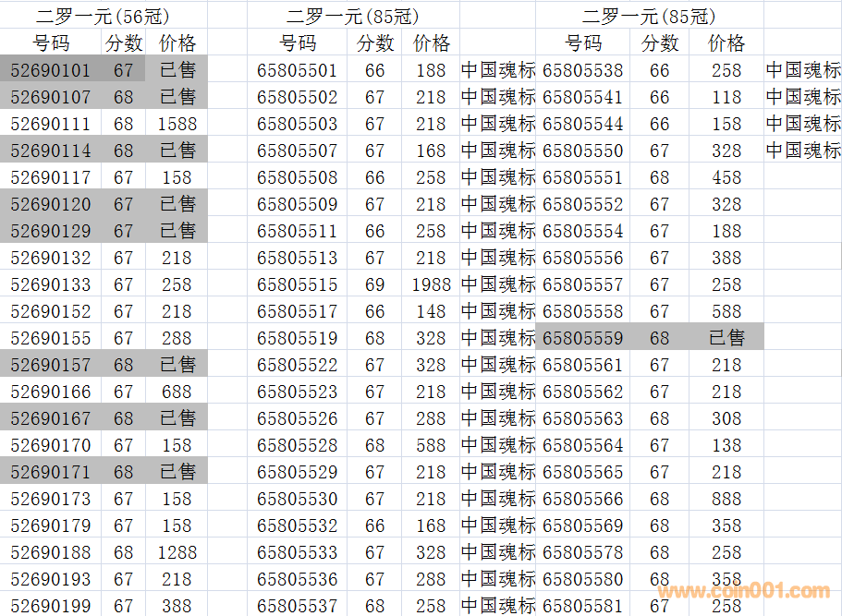This screenshot has width=842, height=616.
Task: Select the price cell showing 458
Action: pyautogui.click(x=726, y=177)
